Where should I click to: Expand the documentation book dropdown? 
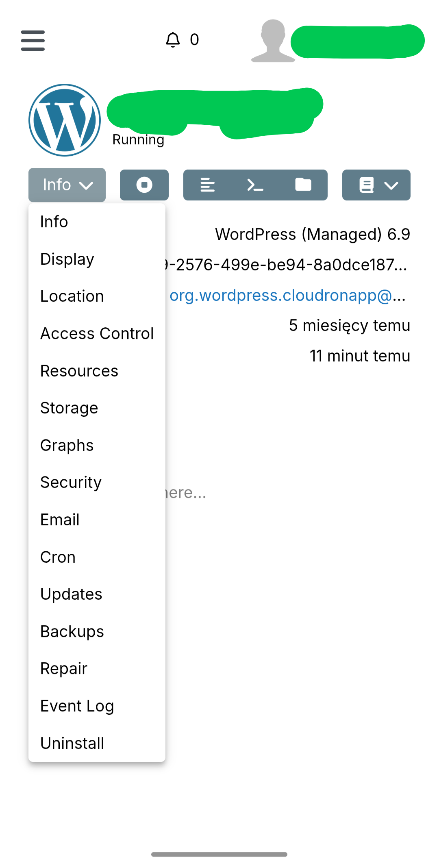tap(376, 185)
